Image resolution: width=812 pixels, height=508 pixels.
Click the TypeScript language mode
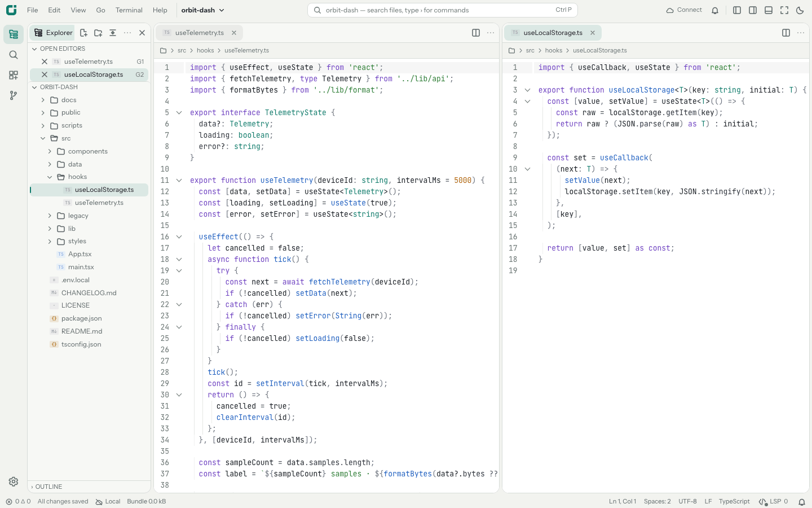(x=734, y=502)
